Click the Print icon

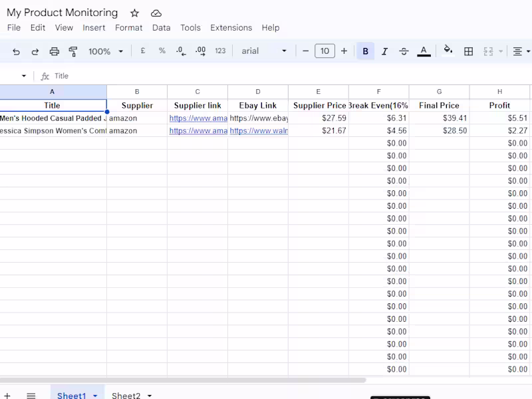[x=55, y=52]
